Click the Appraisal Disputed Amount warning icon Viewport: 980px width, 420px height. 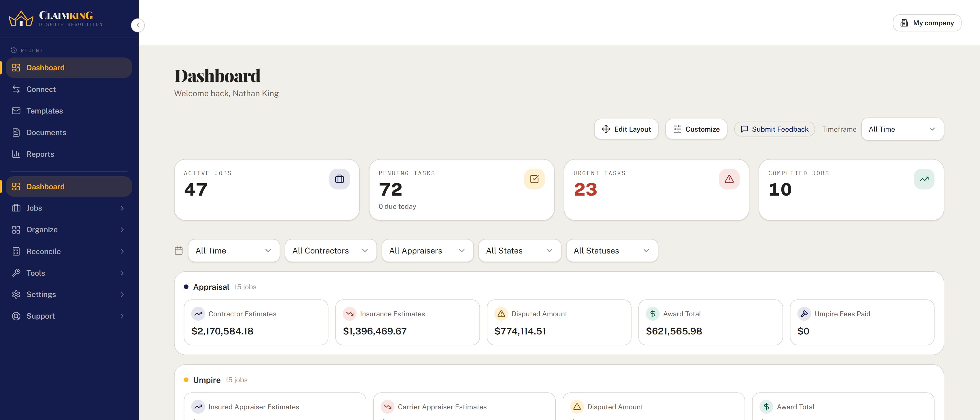501,314
